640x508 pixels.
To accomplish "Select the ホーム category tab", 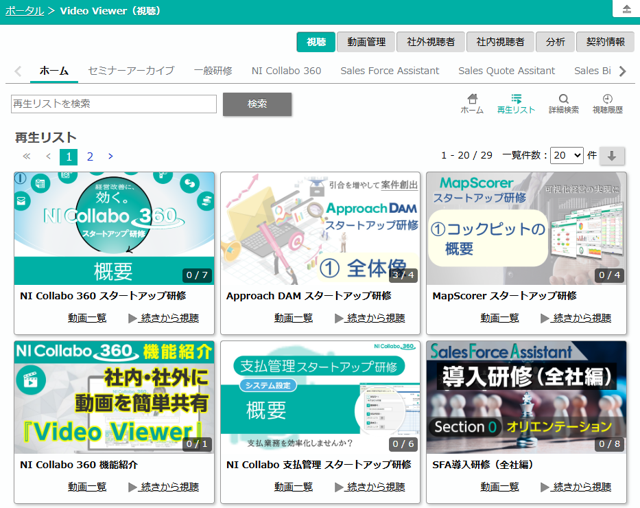I will click(54, 71).
